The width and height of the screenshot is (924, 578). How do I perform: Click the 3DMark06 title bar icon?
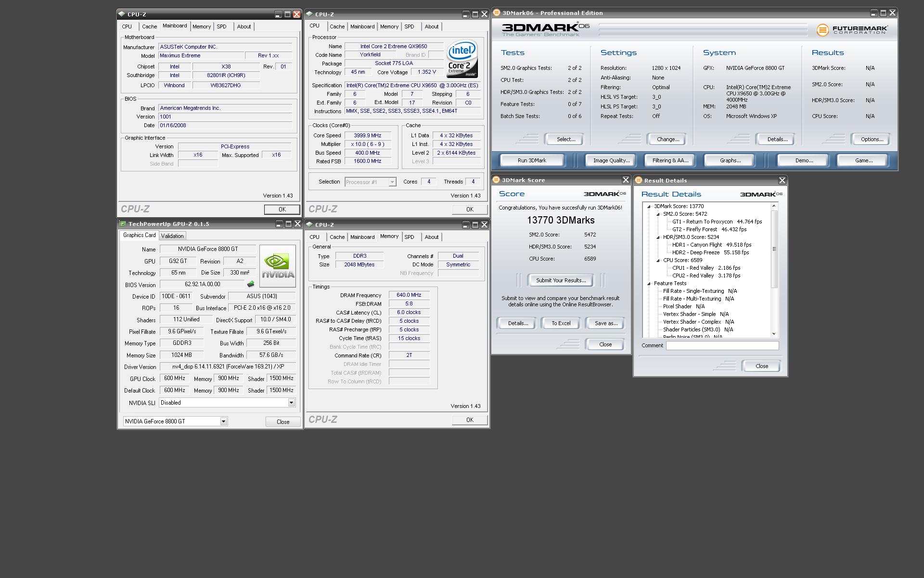[497, 13]
